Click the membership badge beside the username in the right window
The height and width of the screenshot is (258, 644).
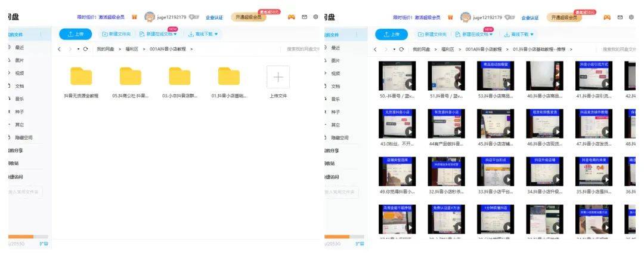click(510, 17)
